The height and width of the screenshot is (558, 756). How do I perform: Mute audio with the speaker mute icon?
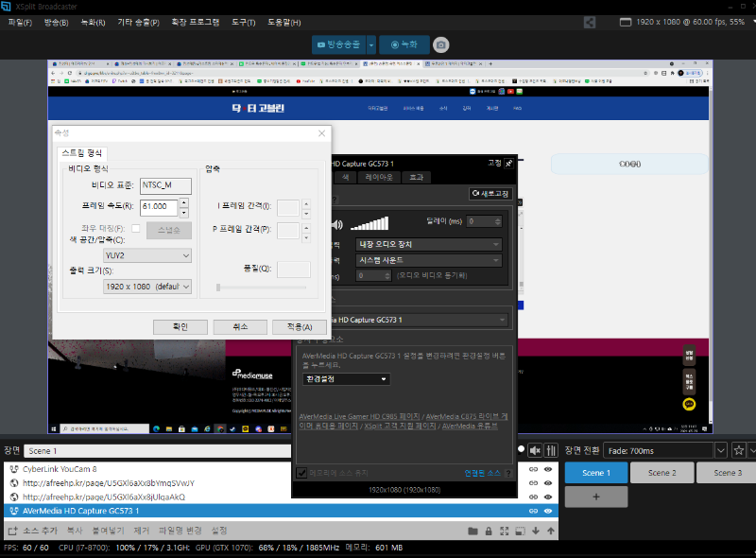(535, 450)
